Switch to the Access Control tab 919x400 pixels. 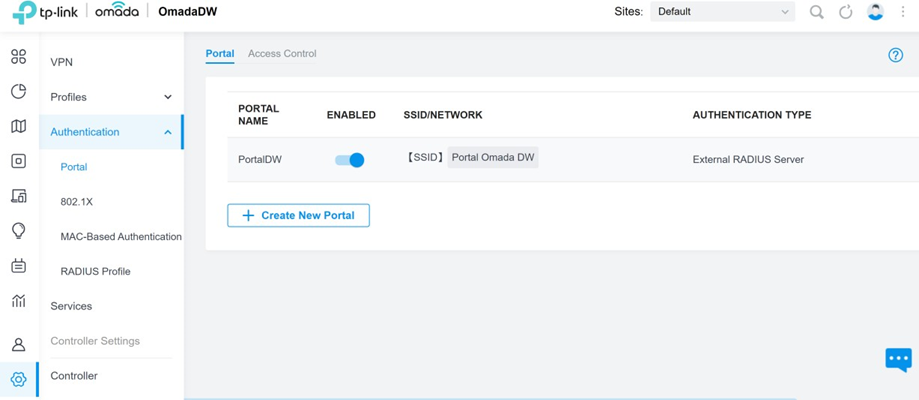[x=282, y=53]
